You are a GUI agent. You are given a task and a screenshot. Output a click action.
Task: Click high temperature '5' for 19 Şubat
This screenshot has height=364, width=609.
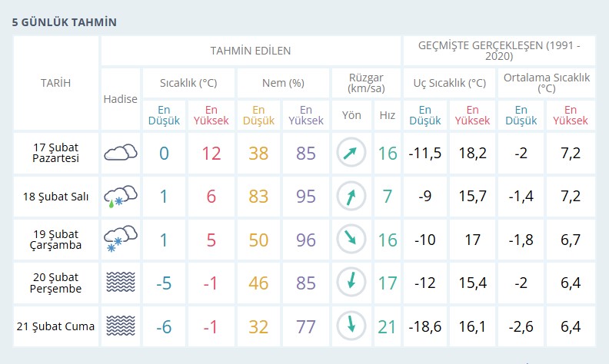(x=211, y=240)
